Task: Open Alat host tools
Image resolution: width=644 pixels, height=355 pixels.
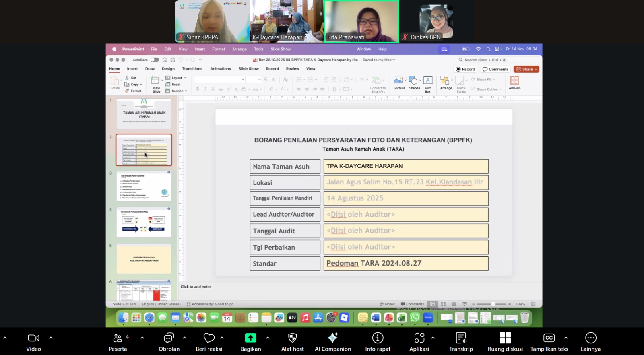Action: tap(292, 338)
